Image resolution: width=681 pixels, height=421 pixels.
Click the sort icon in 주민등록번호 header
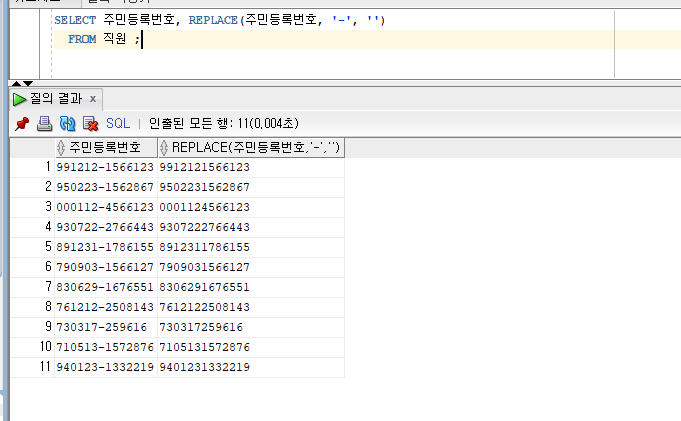pos(61,148)
